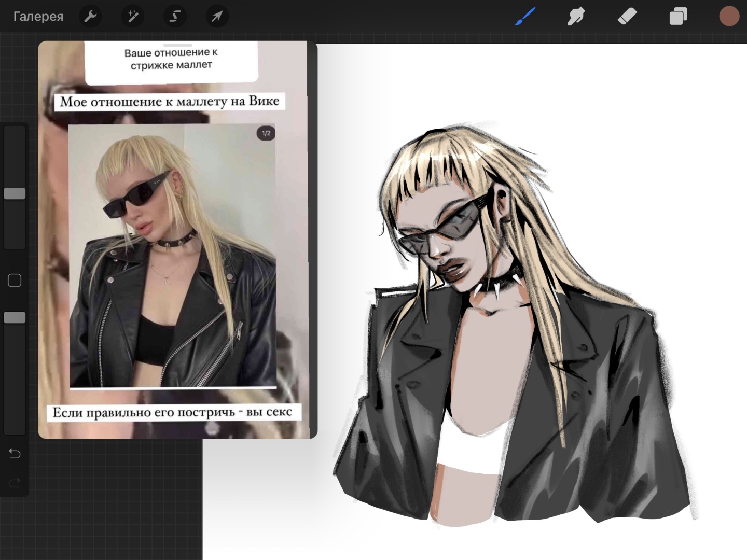
Task: Redo with the redo arrow icon
Action: pos(15,483)
